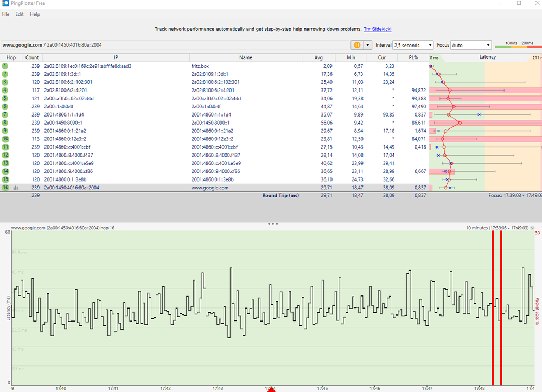Viewport: 542px width, 392px height.
Task: Click the Name column header
Action: tap(246, 57)
